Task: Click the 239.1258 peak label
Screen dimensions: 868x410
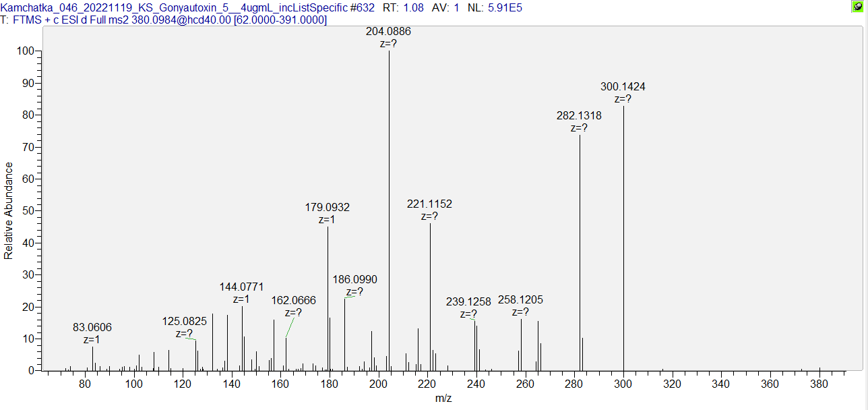Action: tap(468, 301)
